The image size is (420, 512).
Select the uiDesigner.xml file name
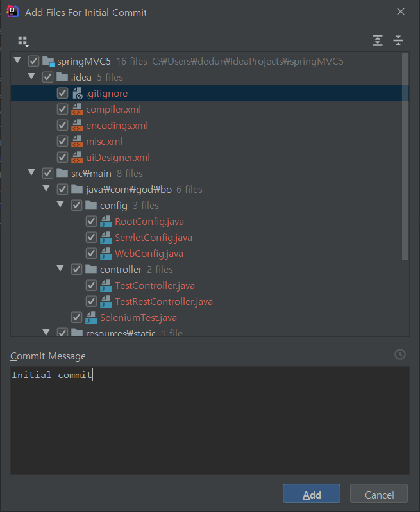pos(118,158)
